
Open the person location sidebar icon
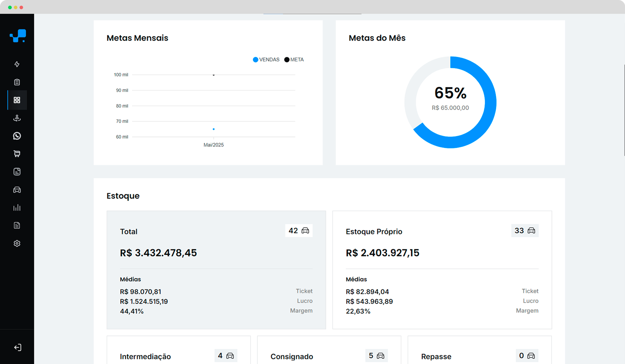[17, 118]
